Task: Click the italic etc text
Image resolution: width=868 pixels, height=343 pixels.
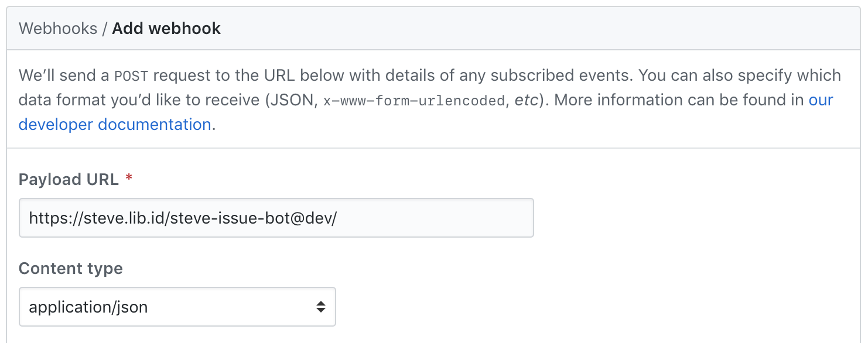Action: point(528,101)
